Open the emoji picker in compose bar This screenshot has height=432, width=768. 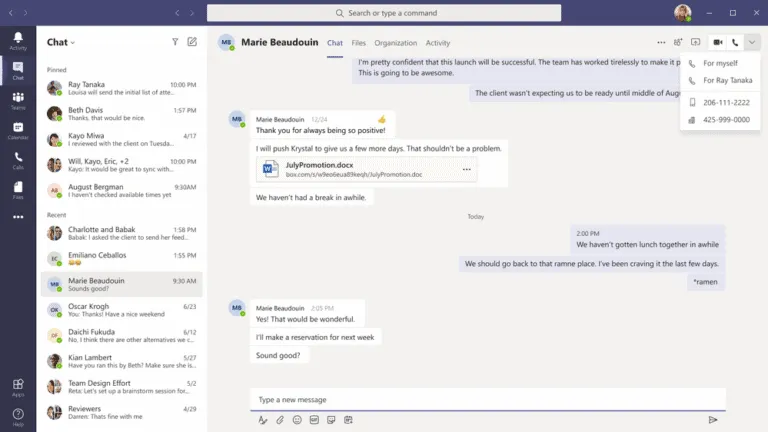coord(297,420)
